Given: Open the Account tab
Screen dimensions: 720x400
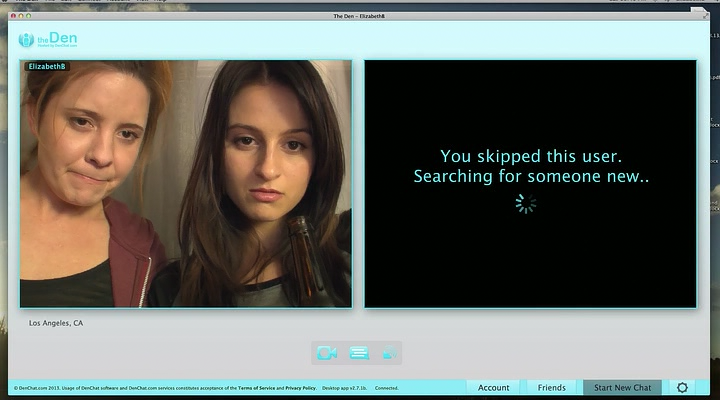Looking at the screenshot, I should point(493,387).
